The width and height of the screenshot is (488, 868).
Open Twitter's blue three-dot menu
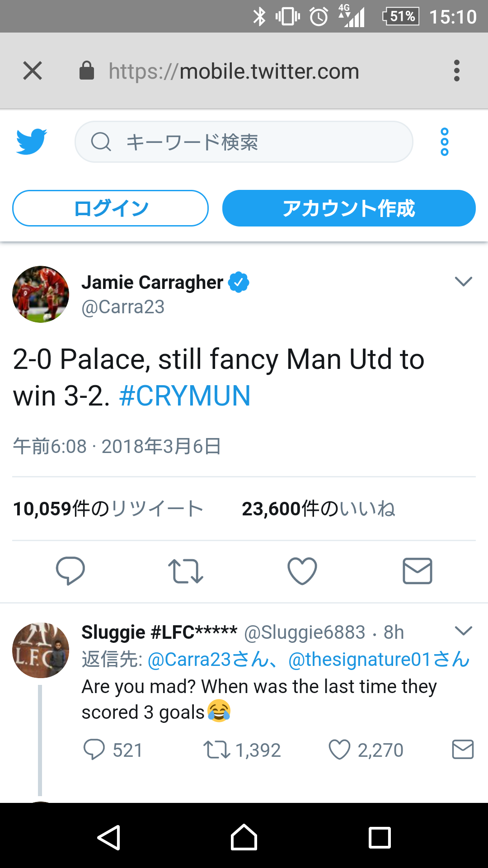click(445, 142)
